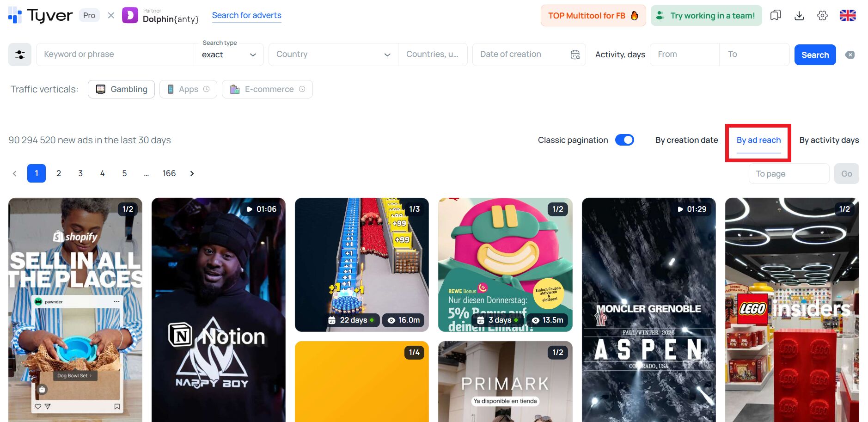Open the Moncler Grenoble Aspen ad
Screen dimensions: 868x422
(649, 310)
